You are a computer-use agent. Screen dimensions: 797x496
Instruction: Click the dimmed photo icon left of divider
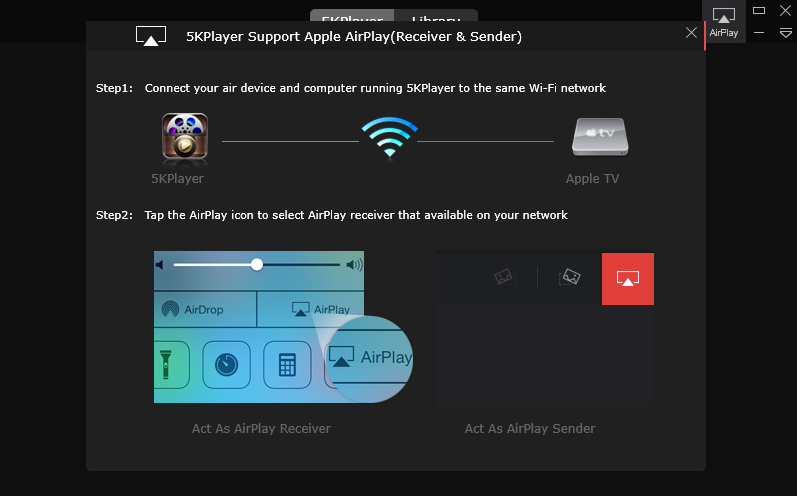(505, 277)
